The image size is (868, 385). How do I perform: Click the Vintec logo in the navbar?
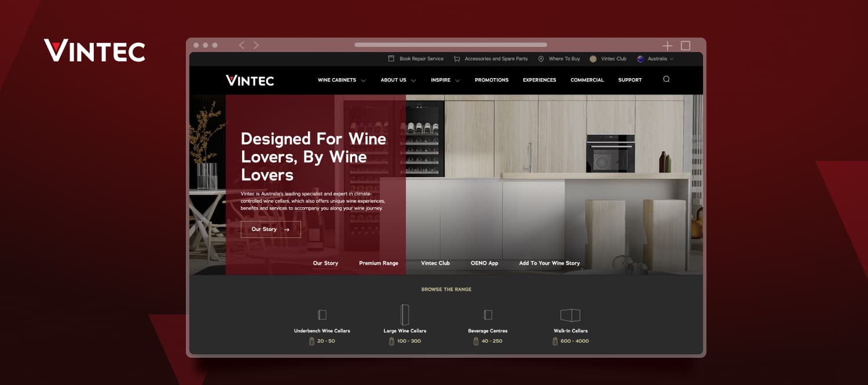click(x=251, y=80)
